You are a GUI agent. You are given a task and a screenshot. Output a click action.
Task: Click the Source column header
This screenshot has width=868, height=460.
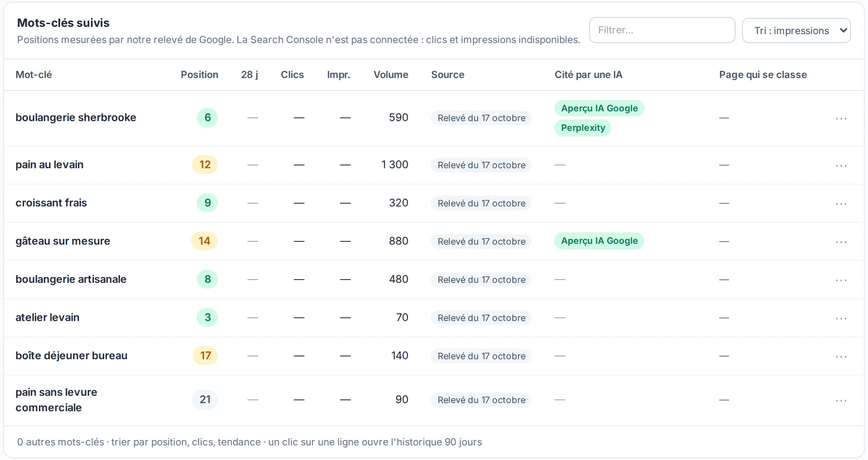click(x=447, y=75)
